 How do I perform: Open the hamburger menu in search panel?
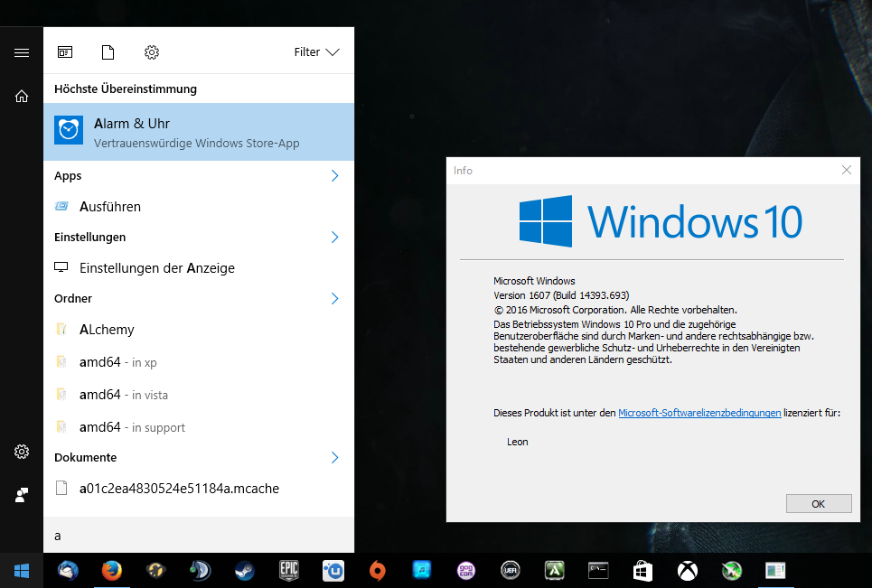click(x=22, y=52)
